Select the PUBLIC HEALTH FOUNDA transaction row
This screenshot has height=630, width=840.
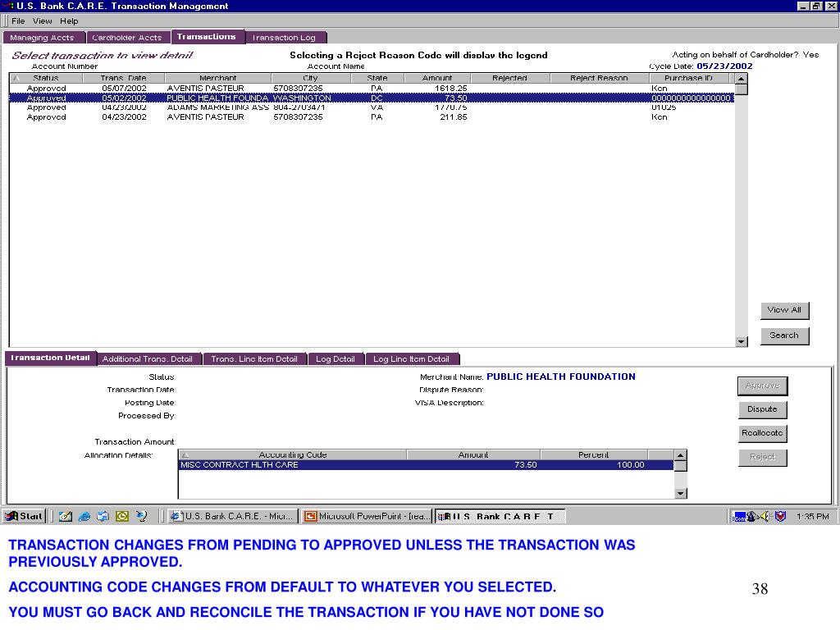point(372,98)
